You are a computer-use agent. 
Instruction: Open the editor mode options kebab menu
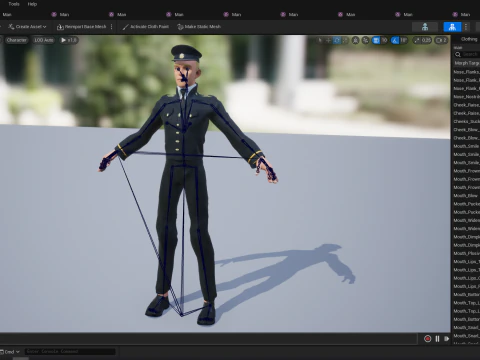point(466,27)
